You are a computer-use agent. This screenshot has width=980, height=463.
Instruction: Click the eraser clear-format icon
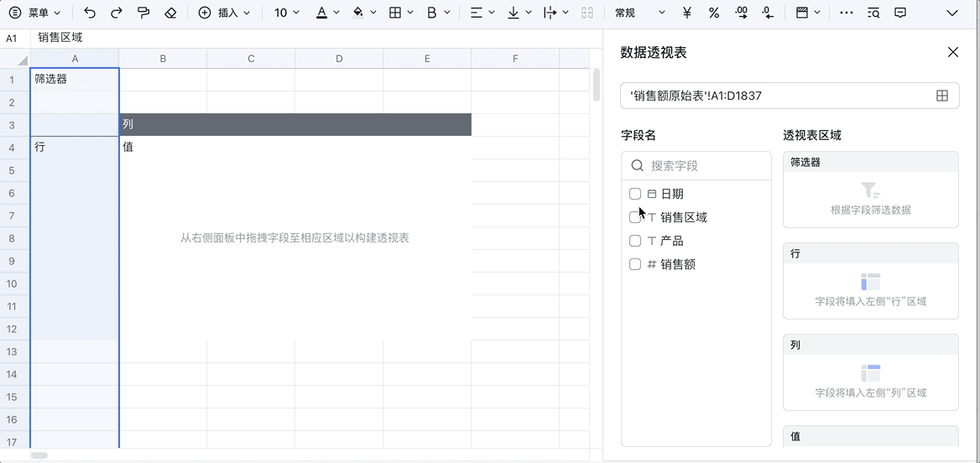(x=170, y=13)
